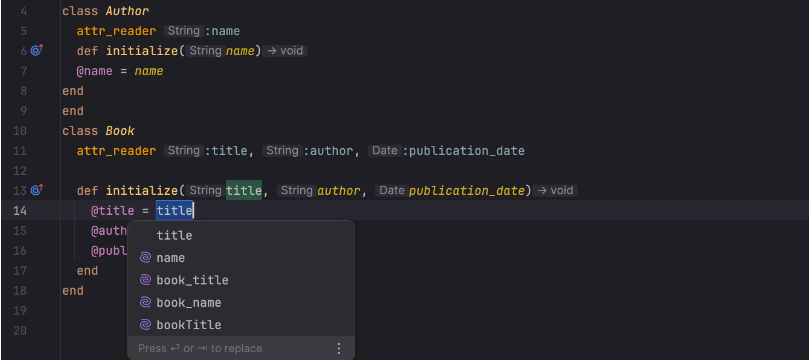Click the String type hint before :name
The width and height of the screenshot is (809, 360).
click(x=184, y=31)
